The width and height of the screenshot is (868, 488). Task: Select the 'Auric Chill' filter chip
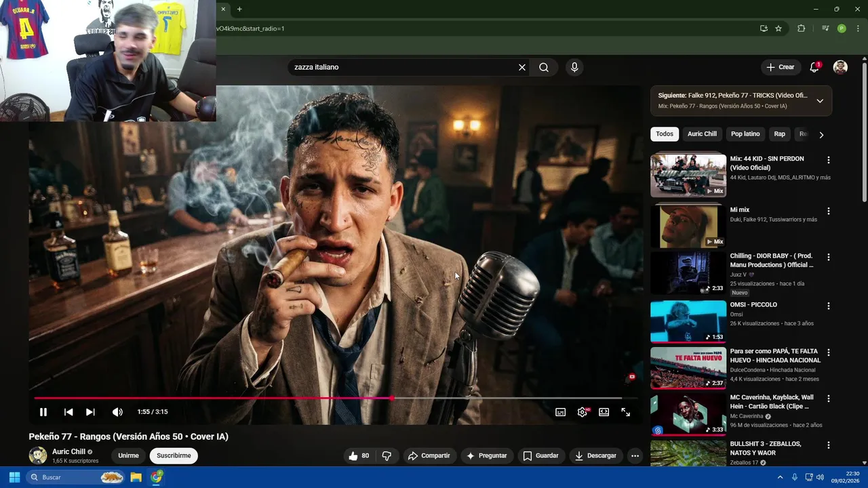point(702,134)
